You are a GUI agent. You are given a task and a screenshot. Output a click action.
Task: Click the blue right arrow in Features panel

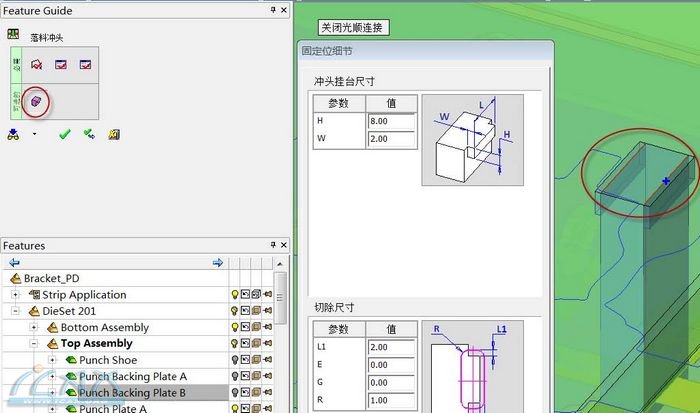point(217,262)
